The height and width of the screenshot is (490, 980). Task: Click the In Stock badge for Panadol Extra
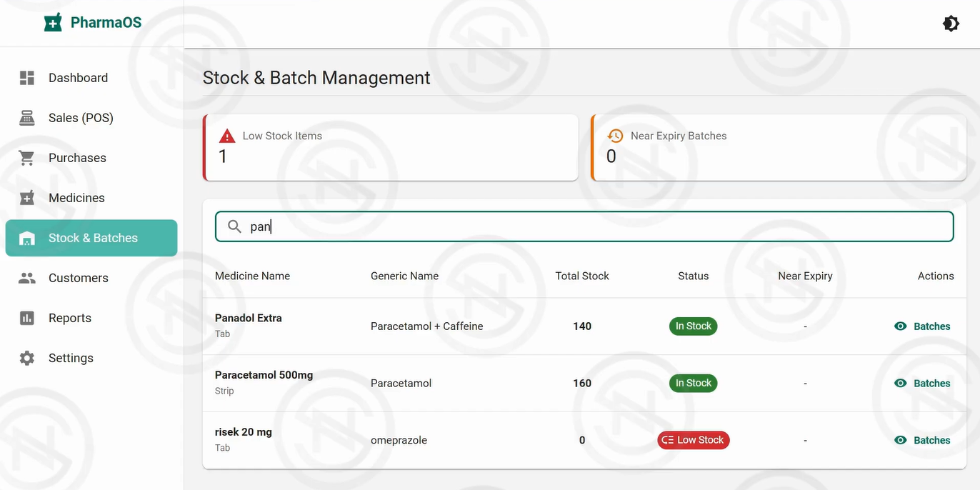coord(693,326)
